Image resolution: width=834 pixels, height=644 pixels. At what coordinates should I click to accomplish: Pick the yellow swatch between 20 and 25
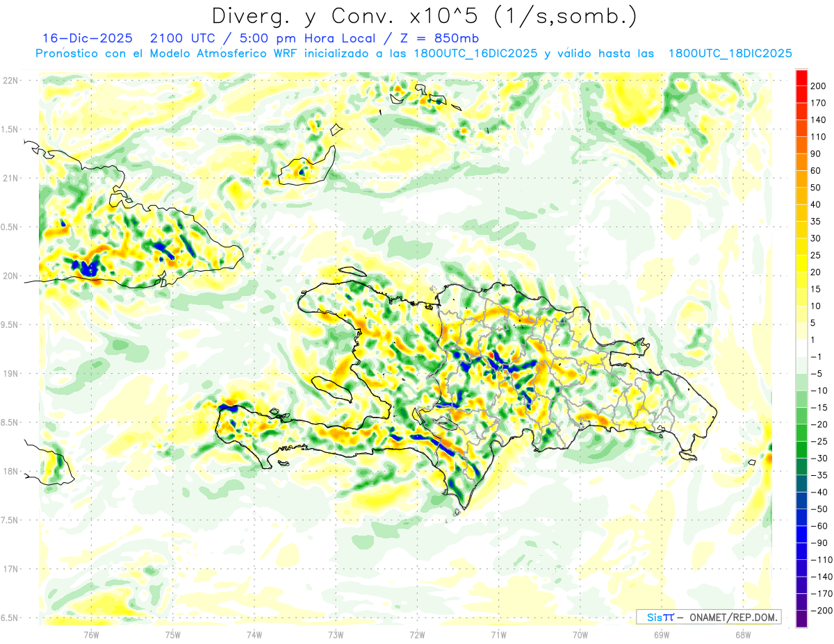pyautogui.click(x=801, y=263)
